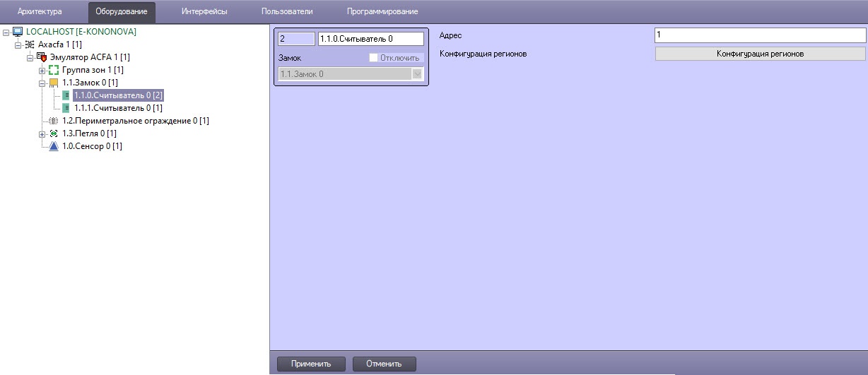
Task: Expand the 1.3.Петля 0 node
Action: click(x=42, y=133)
